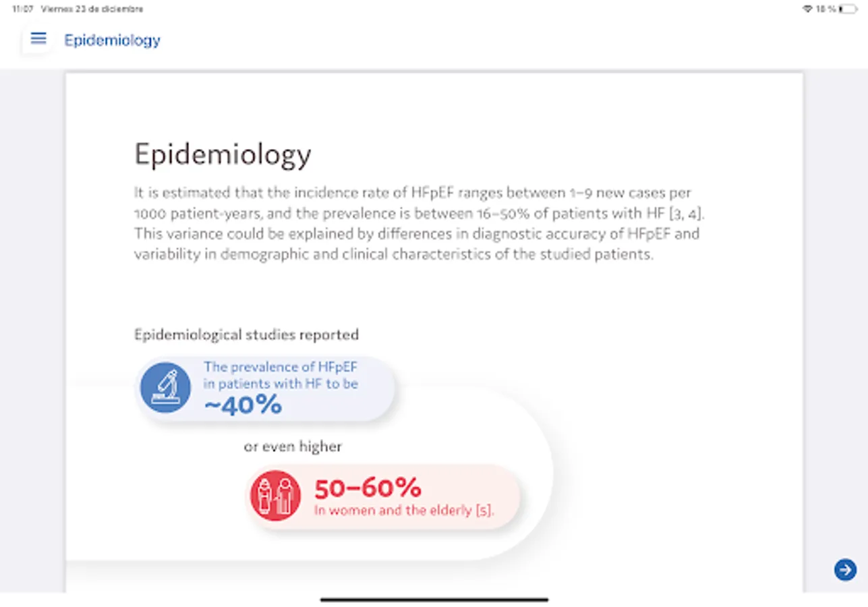Image resolution: width=868 pixels, height=607 pixels.
Task: Tap the 50–60% red card
Action: click(x=382, y=496)
